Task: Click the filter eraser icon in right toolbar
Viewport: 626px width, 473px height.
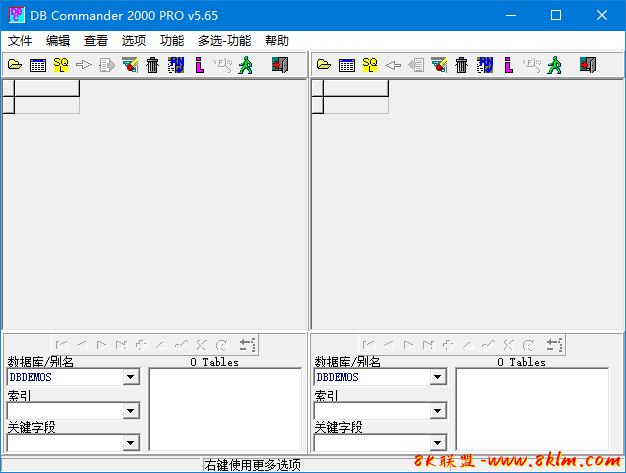Action: [x=438, y=65]
